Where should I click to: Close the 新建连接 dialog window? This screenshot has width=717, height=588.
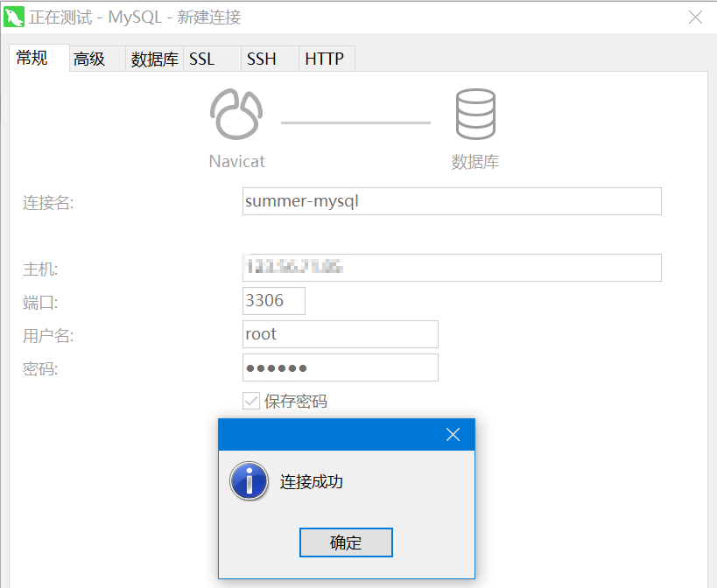click(x=695, y=17)
